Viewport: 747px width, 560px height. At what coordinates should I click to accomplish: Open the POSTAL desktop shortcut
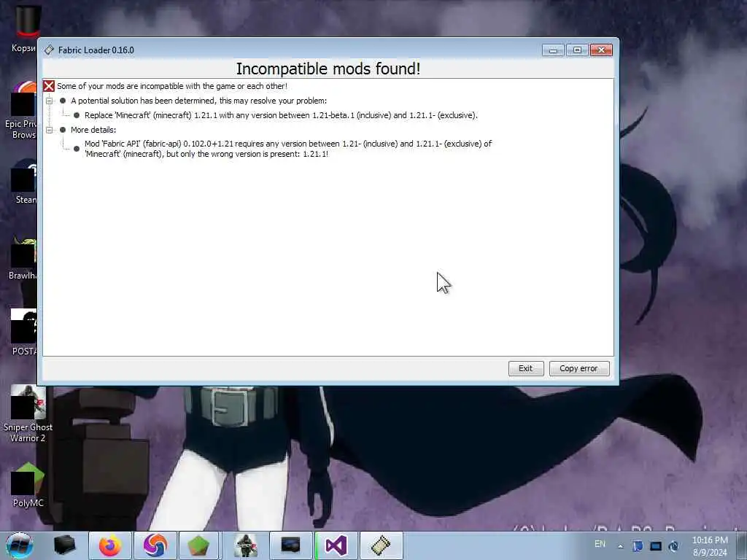click(x=23, y=333)
